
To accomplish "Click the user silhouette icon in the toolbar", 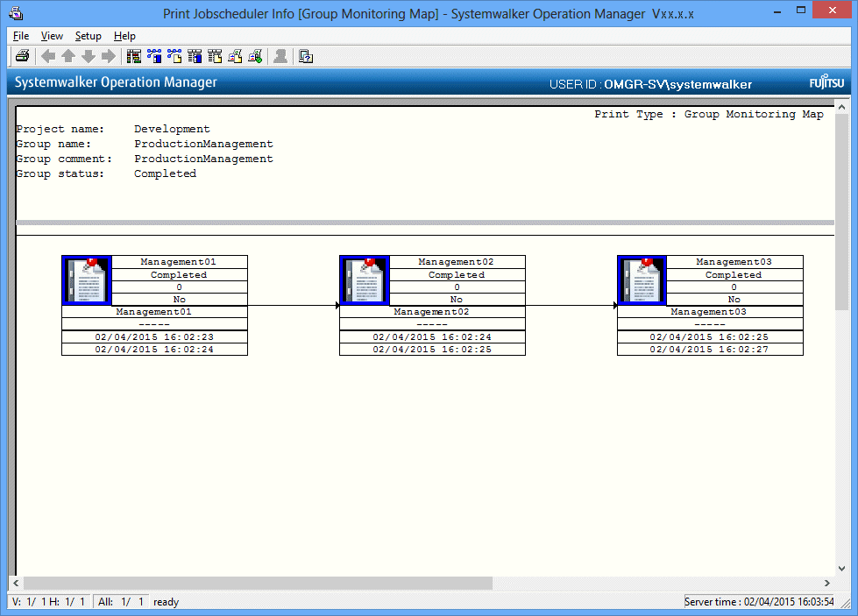I will click(x=280, y=57).
